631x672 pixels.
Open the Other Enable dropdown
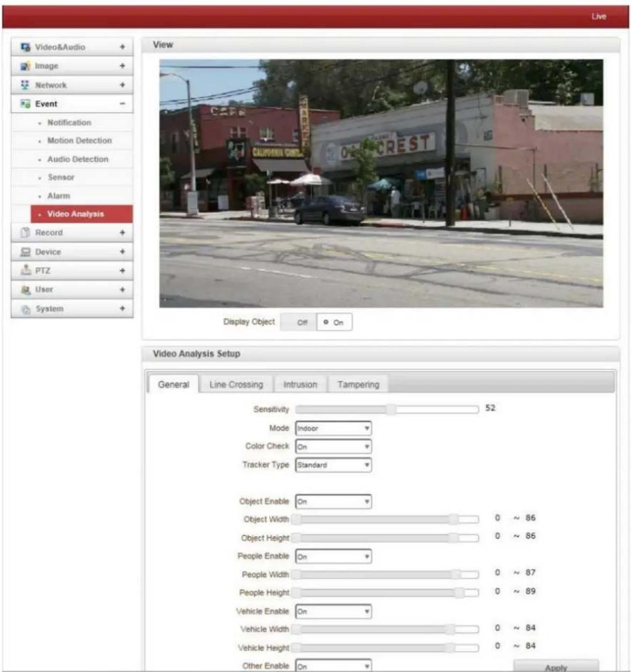333,666
